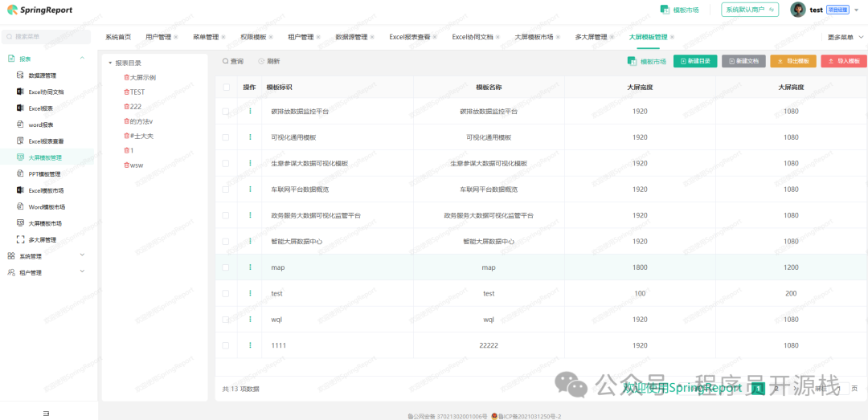Open actions menu for wql row
The width and height of the screenshot is (868, 420).
[250, 320]
